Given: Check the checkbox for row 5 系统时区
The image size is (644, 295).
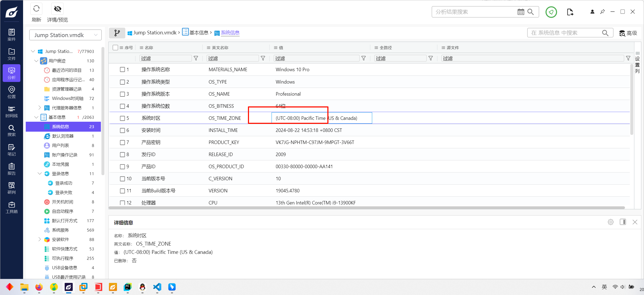Looking at the screenshot, I should tap(122, 118).
